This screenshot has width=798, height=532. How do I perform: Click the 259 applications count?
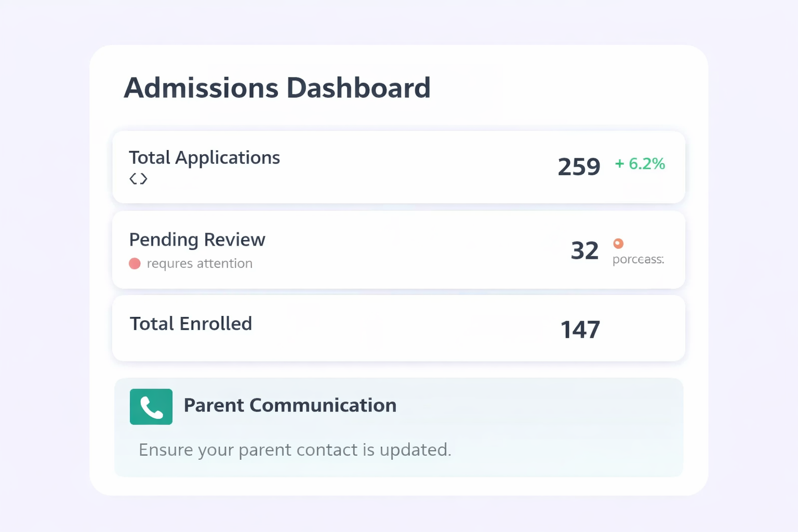tap(579, 167)
